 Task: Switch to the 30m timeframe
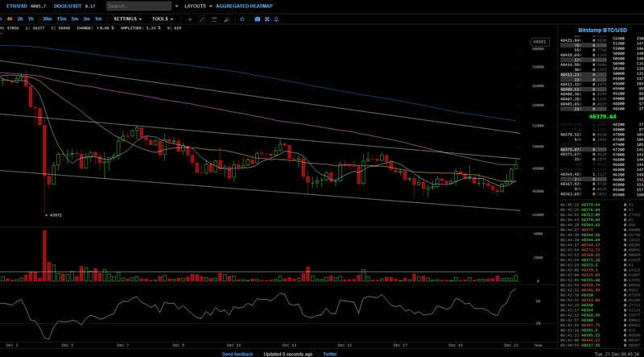47,19
